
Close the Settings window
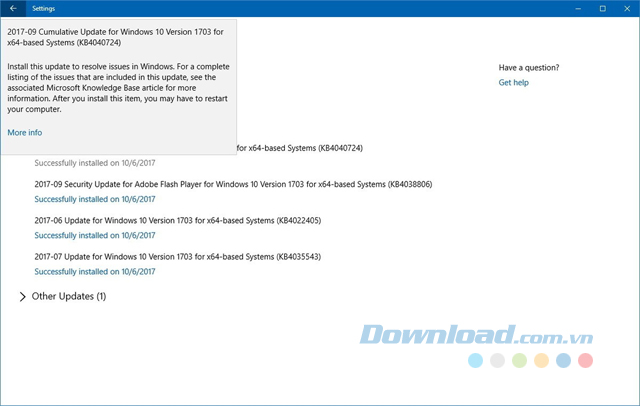[627, 8]
